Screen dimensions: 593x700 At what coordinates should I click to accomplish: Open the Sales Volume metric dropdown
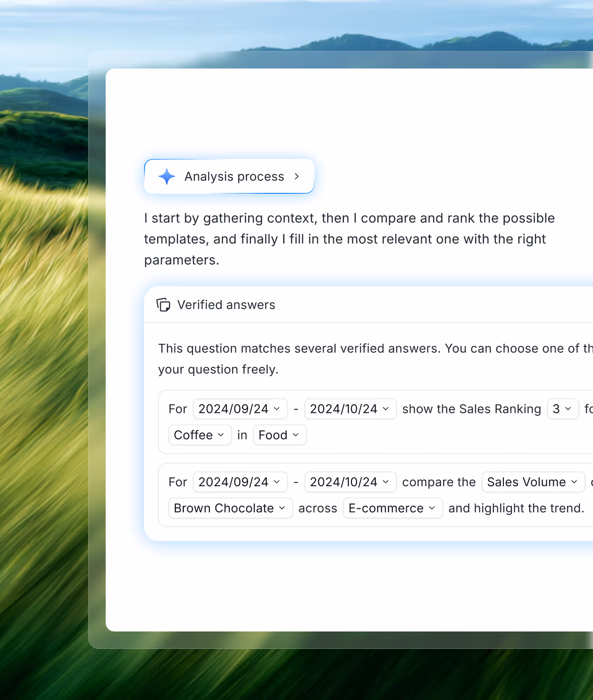(x=532, y=482)
